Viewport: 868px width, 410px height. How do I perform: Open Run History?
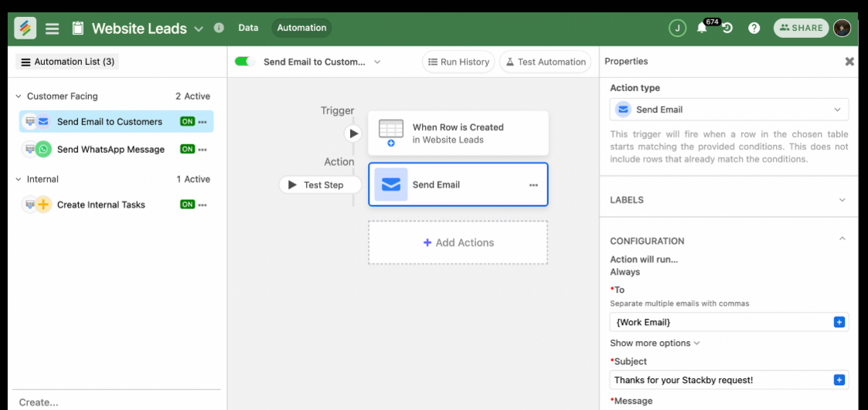point(459,62)
